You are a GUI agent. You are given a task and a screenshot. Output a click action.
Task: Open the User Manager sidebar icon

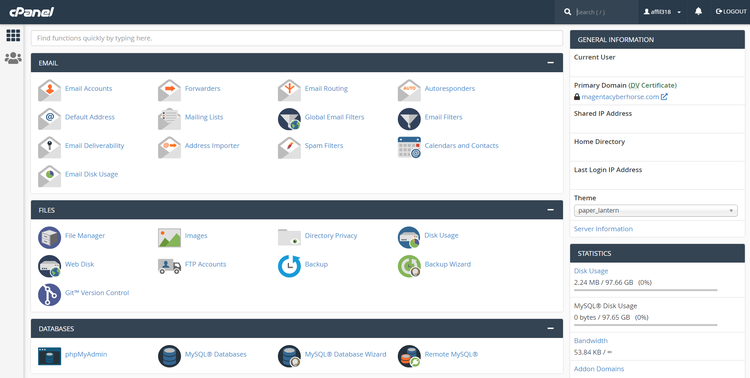coord(13,58)
